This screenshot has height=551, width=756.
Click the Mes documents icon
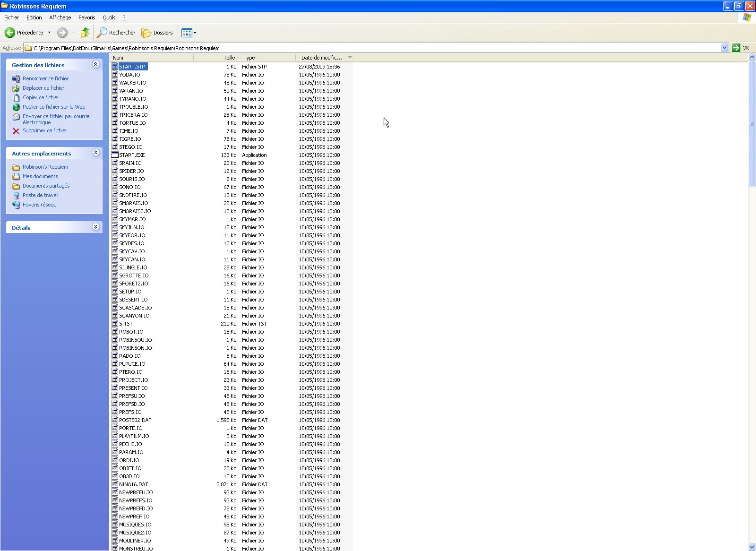tap(16, 177)
